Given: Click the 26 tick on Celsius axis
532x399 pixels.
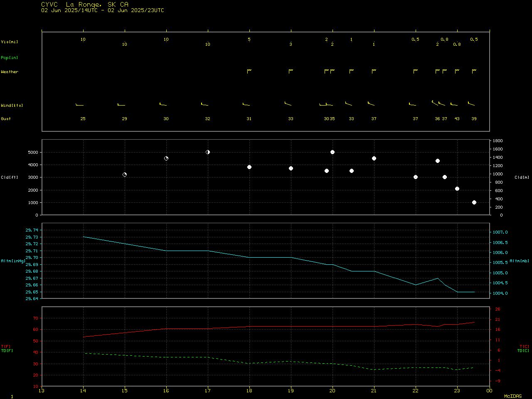Looking at the screenshot, I should (498, 309).
